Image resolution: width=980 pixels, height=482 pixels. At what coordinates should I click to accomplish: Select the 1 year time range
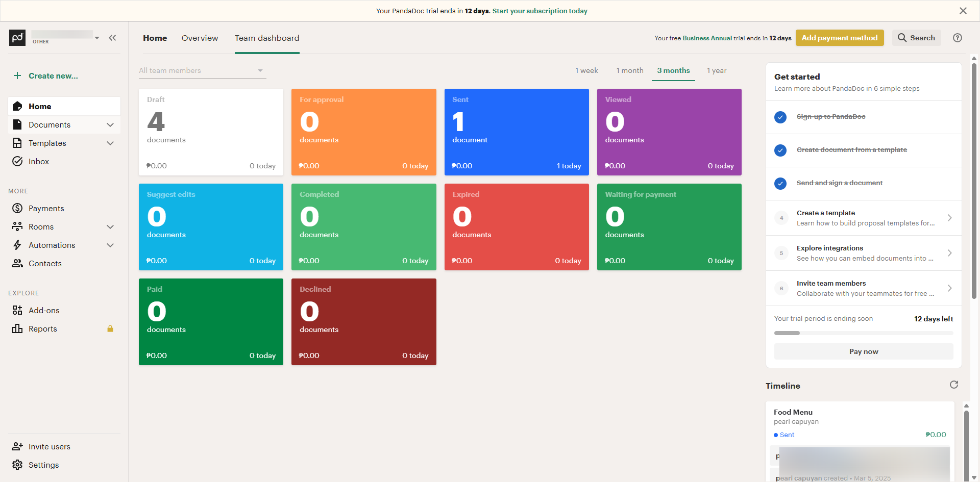click(x=717, y=70)
